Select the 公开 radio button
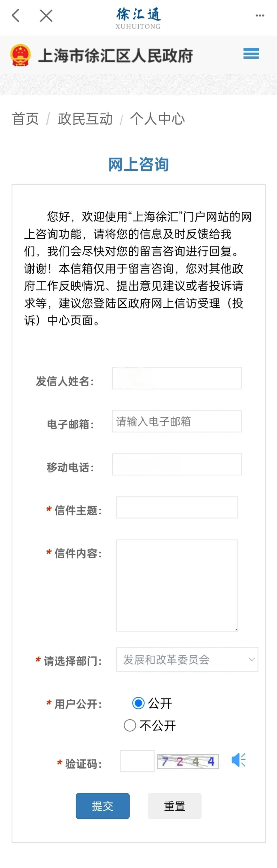Image resolution: width=277 pixels, height=868 pixels. tap(138, 703)
